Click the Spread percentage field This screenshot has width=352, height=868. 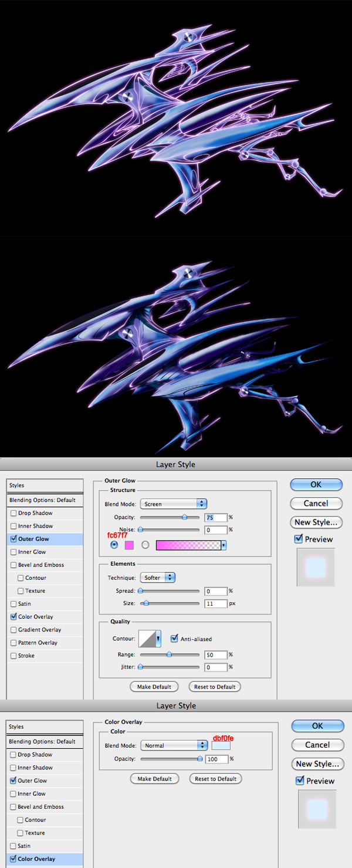(x=216, y=591)
